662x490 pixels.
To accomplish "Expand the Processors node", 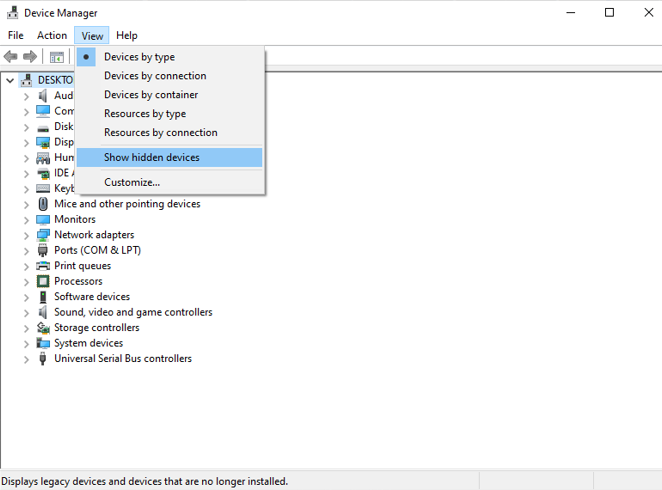I will (27, 282).
